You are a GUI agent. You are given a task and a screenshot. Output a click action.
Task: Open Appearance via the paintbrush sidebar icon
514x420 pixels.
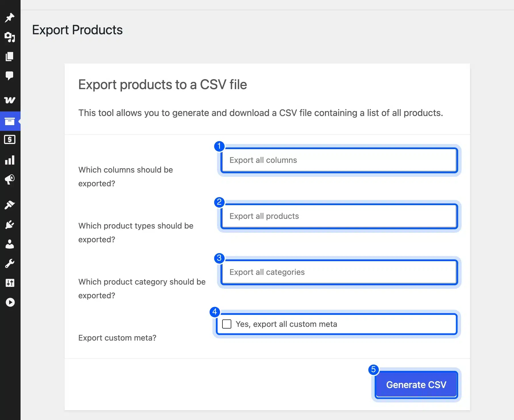[x=10, y=205]
